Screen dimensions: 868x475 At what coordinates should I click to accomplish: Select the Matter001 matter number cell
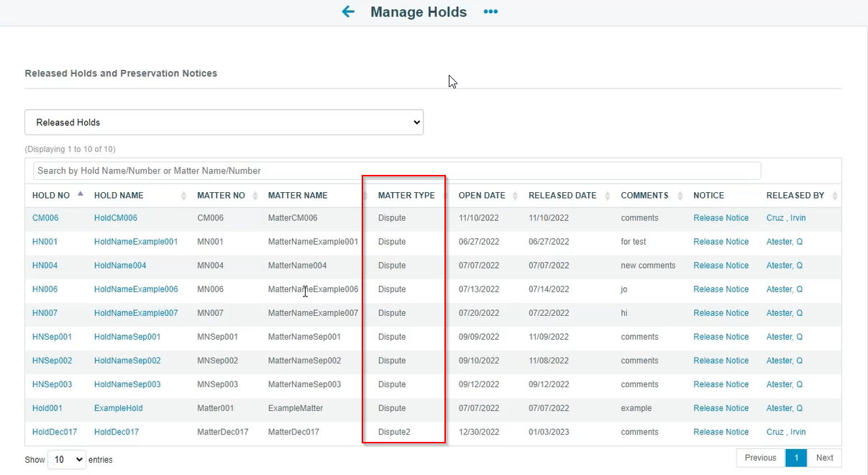pos(216,408)
